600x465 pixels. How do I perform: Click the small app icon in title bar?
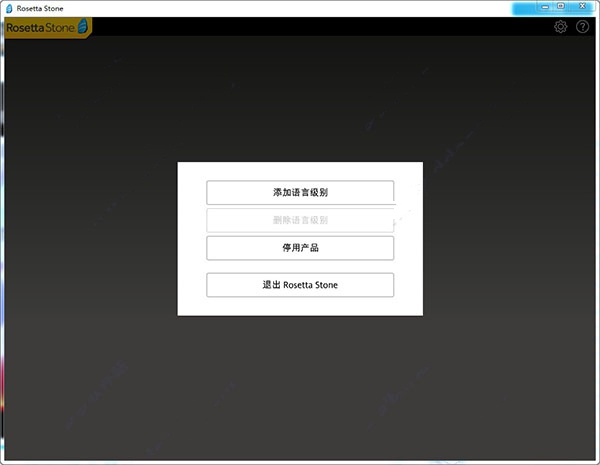[9, 8]
